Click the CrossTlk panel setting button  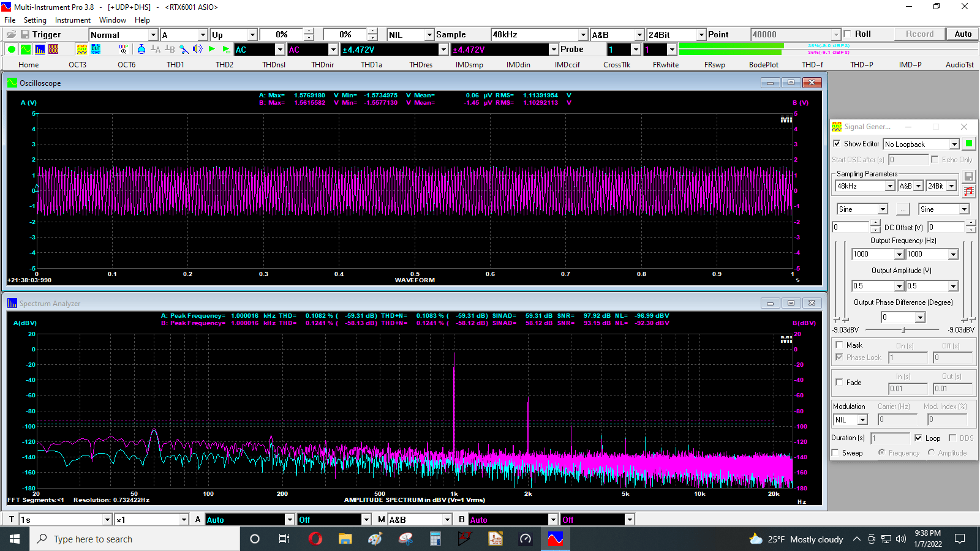pyautogui.click(x=617, y=64)
